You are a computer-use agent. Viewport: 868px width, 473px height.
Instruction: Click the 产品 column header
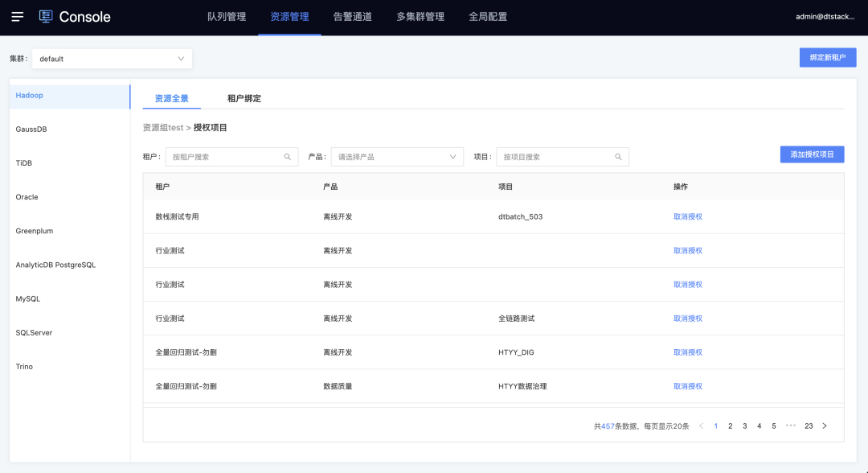(330, 187)
